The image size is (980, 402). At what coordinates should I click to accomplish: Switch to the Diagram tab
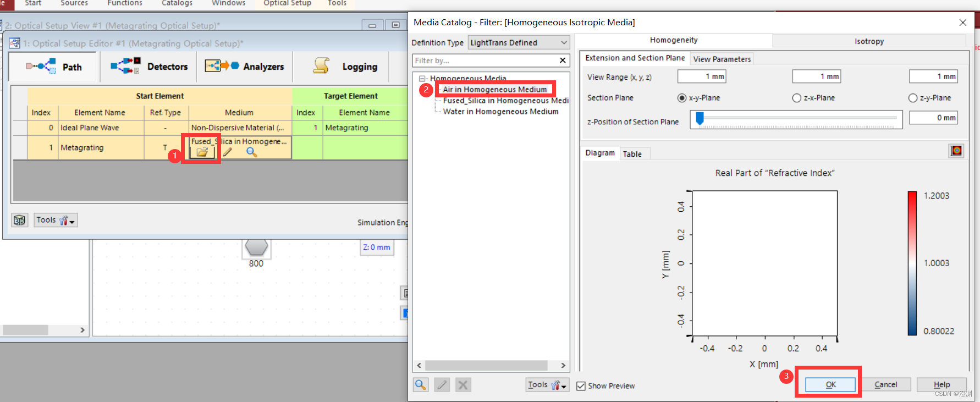600,153
